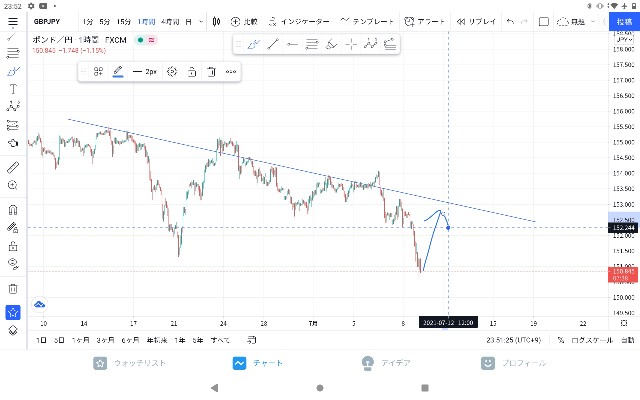640x400 pixels.
Task: Toggle ログスケール log scale
Action: coord(592,340)
